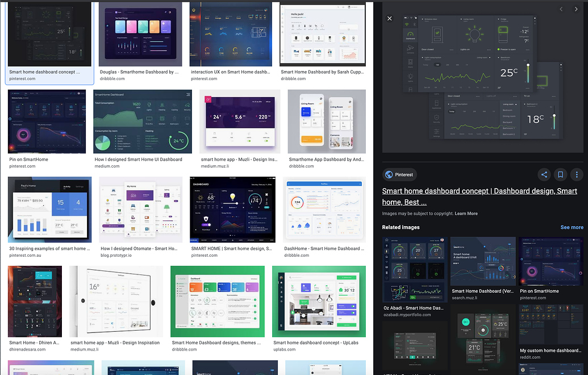Click the See more link for related images

(572, 227)
